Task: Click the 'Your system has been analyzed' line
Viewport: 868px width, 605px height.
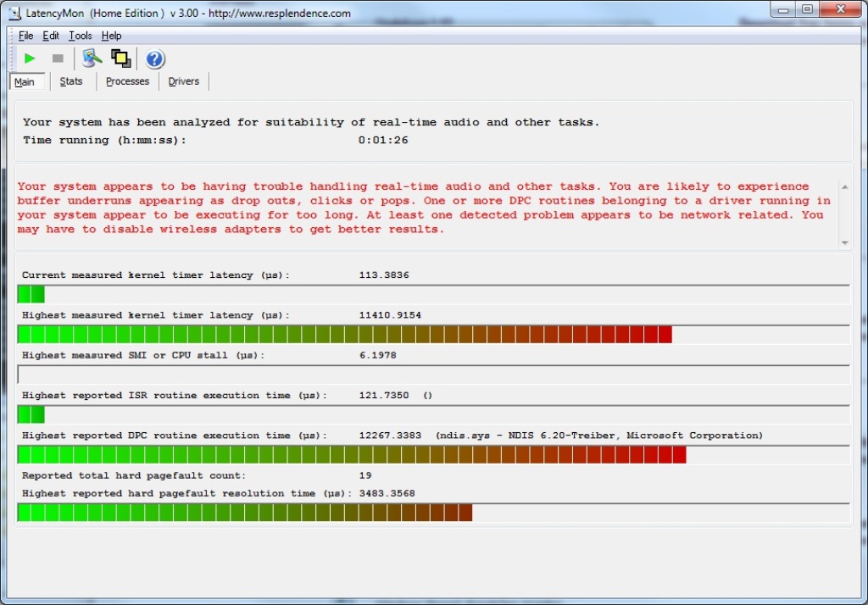Action: point(311,122)
